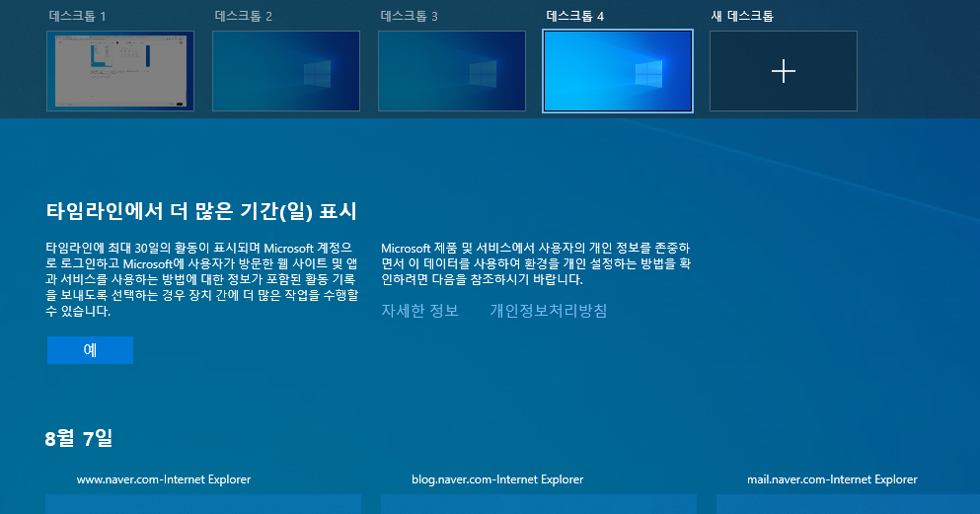Click the 8월 7일 date heading

[79, 438]
